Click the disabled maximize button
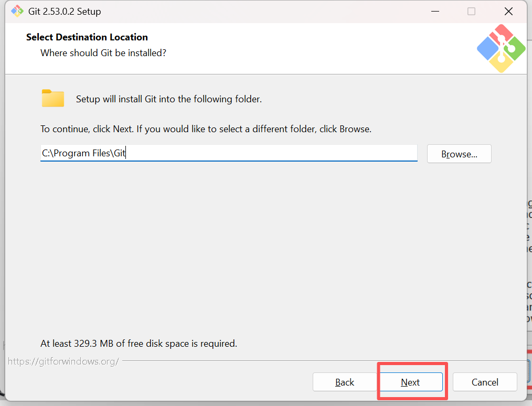This screenshot has width=532, height=406. (x=471, y=11)
